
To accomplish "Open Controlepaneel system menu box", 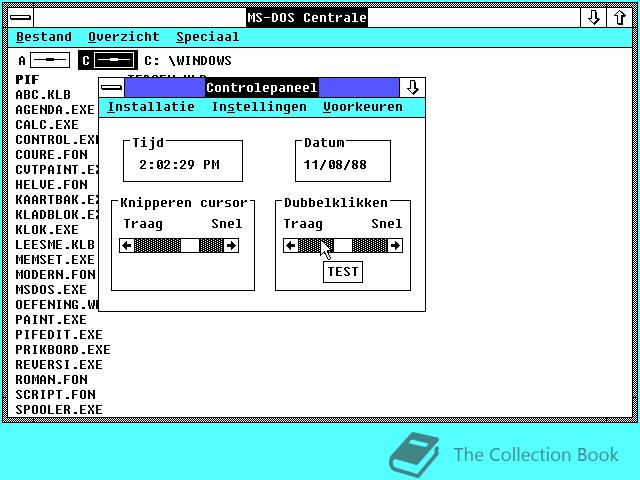I will [x=111, y=88].
